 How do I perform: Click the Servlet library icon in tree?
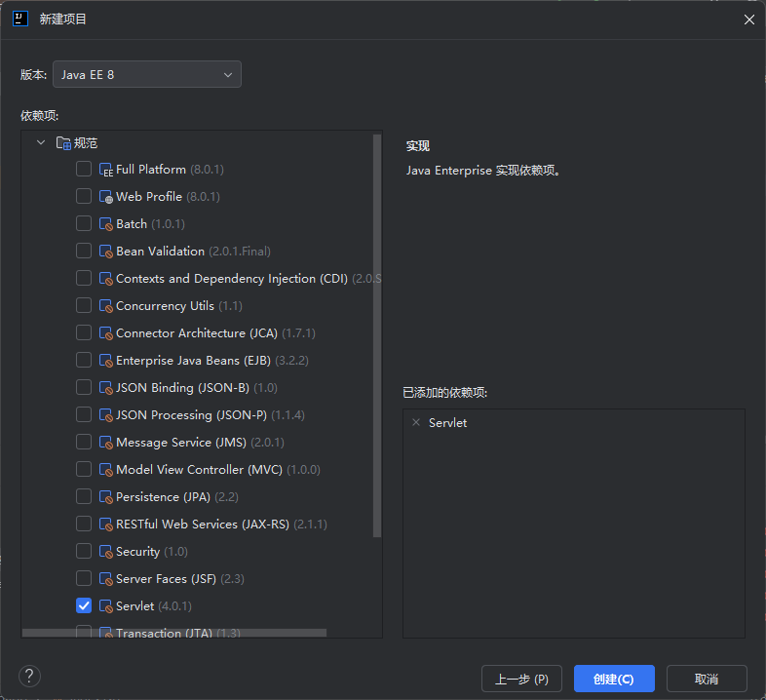click(x=106, y=606)
